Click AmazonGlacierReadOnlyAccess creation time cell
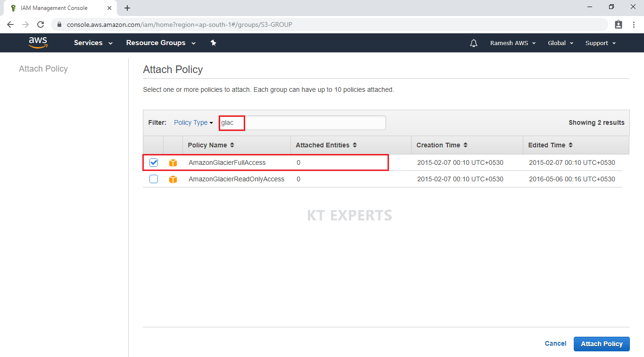 point(460,179)
